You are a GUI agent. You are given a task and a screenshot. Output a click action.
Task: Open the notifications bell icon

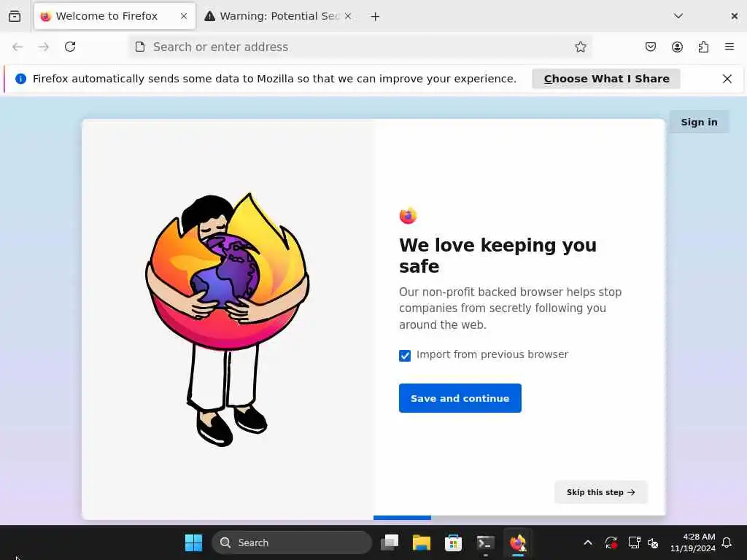[727, 542]
